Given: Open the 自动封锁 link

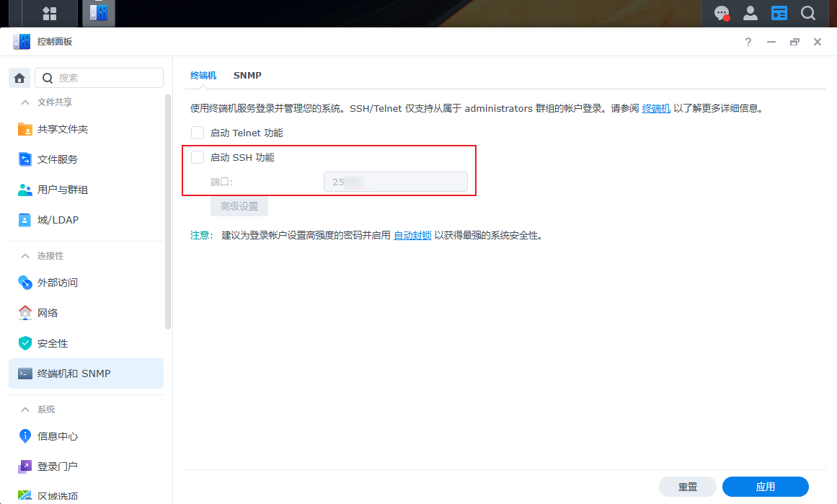Looking at the screenshot, I should pyautogui.click(x=412, y=235).
